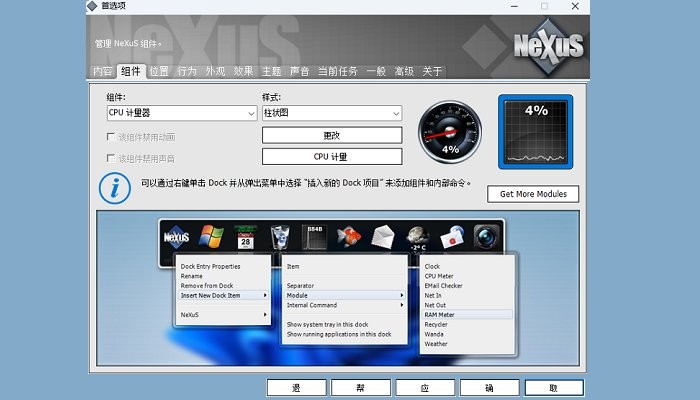Switch to the 一般 tab
The image size is (700, 400).
coord(376,71)
